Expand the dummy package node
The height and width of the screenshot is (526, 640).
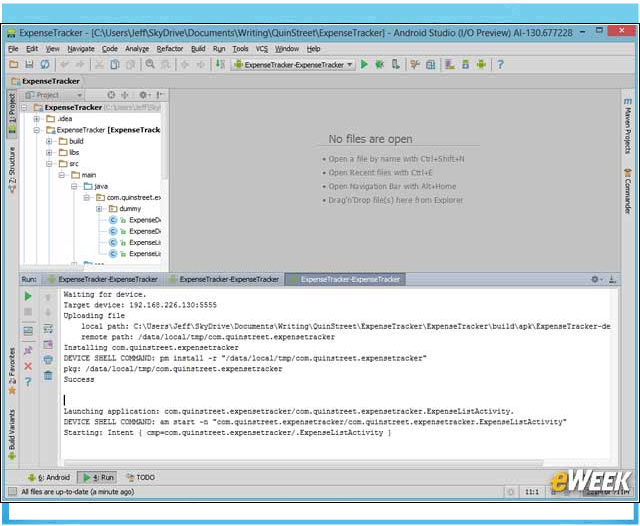(x=99, y=209)
